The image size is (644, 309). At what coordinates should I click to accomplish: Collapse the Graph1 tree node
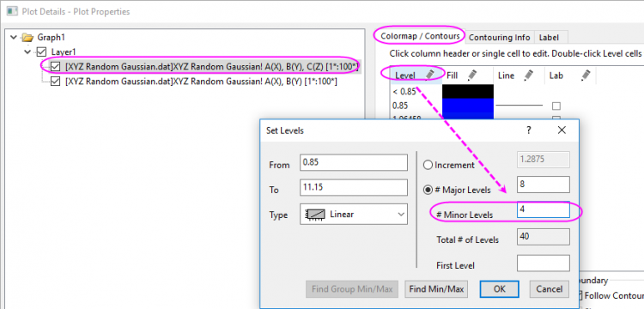coord(14,38)
